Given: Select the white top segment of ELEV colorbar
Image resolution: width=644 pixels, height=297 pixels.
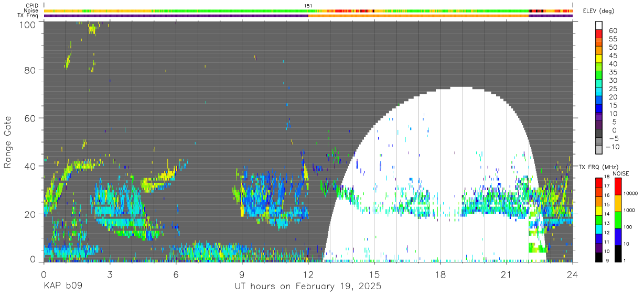Looking at the screenshot, I should (599, 26).
